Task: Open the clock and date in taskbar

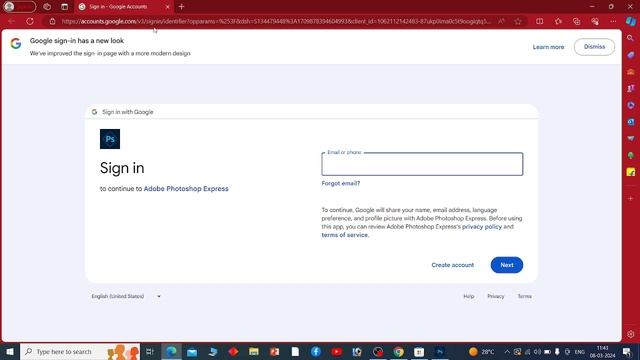Action: (602, 351)
